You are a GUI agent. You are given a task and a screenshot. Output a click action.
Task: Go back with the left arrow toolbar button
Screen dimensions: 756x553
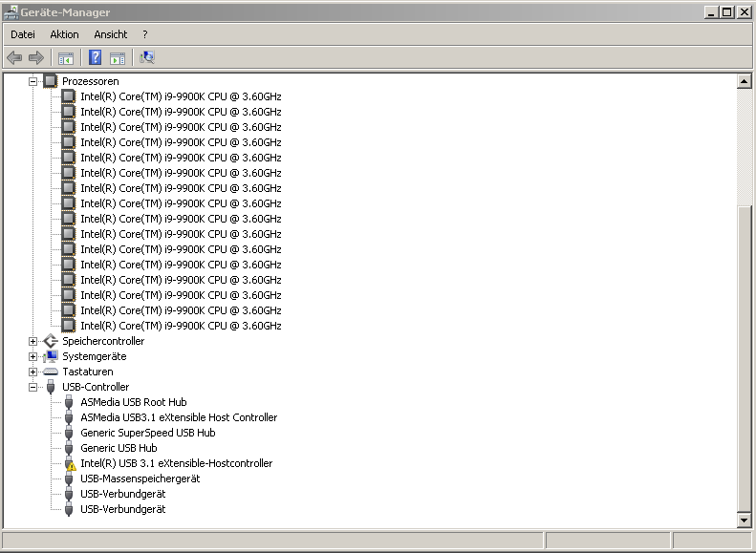[x=14, y=58]
